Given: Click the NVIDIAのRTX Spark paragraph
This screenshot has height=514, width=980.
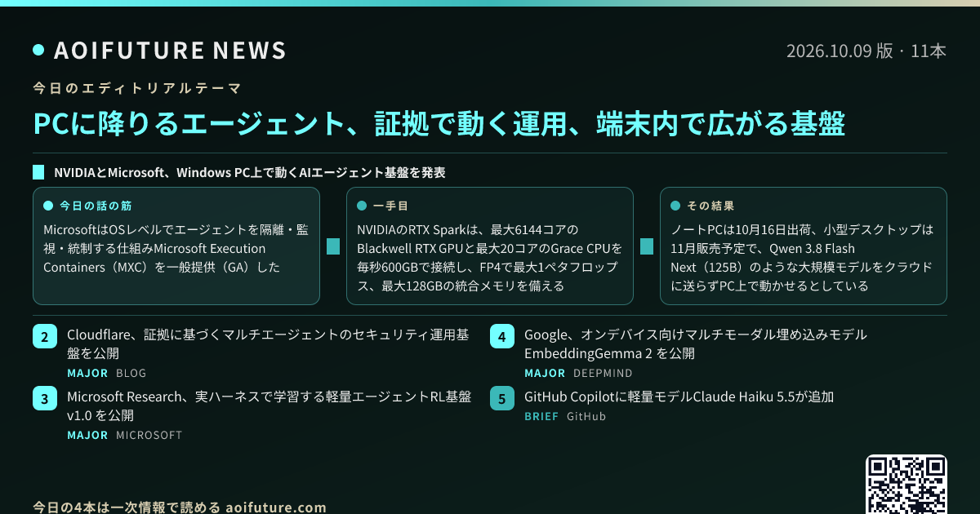Looking at the screenshot, I should [489, 258].
